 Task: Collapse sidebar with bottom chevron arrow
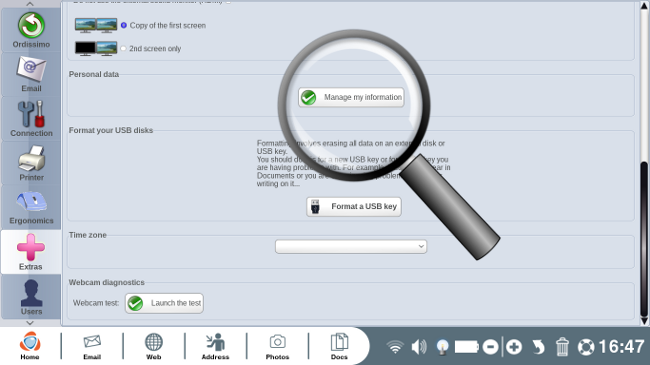pyautogui.click(x=30, y=323)
